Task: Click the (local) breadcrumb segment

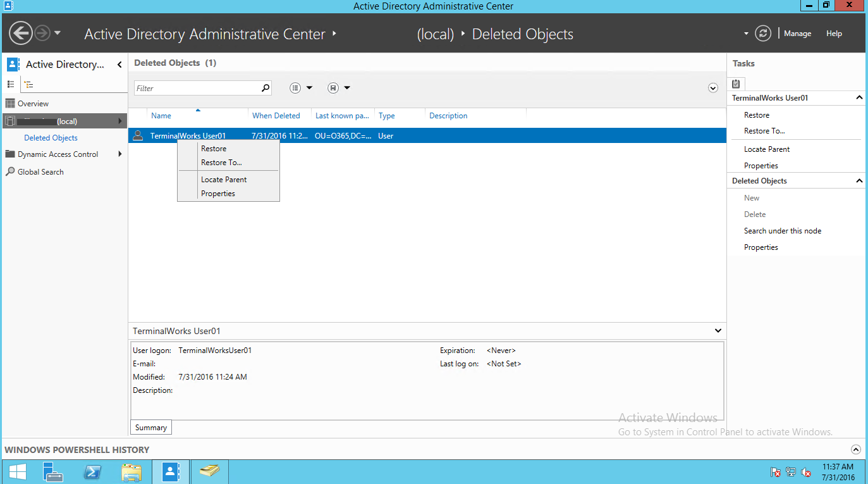Action: click(436, 34)
